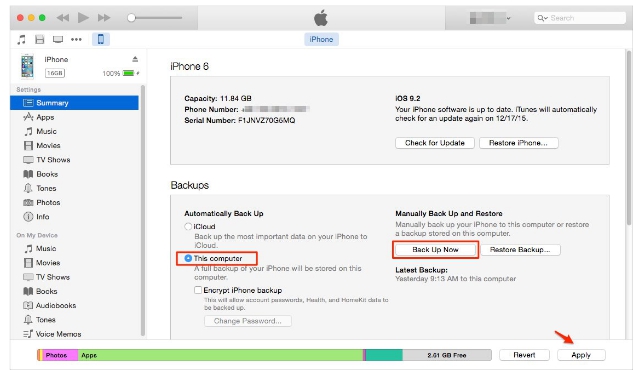Select the iPhone device icon button
This screenshot has height=371, width=634.
[101, 39]
